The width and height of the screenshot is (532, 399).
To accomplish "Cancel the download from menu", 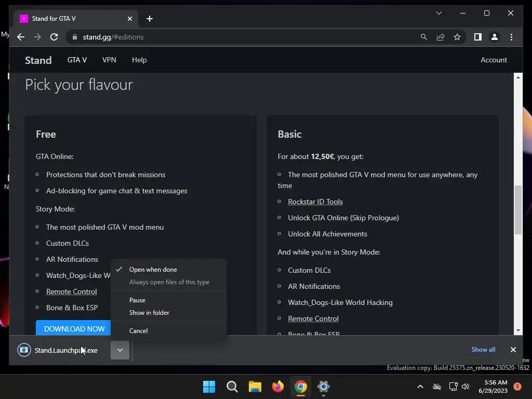I will pyautogui.click(x=169, y=330).
